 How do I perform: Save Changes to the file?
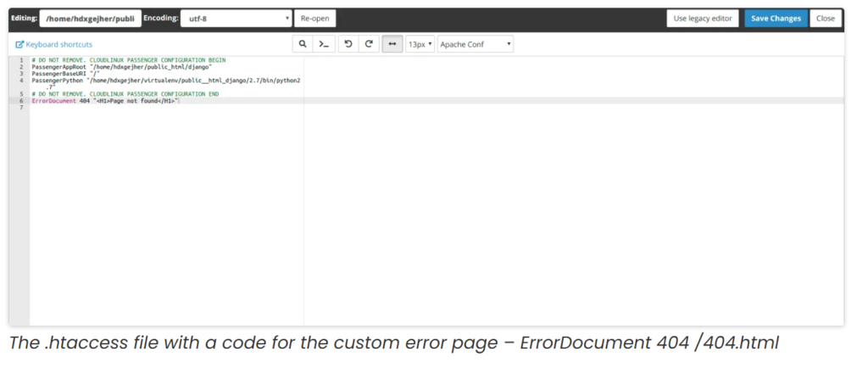coord(776,19)
